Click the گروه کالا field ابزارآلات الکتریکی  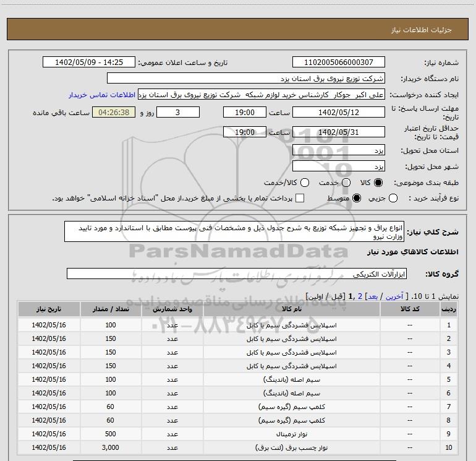237,274
